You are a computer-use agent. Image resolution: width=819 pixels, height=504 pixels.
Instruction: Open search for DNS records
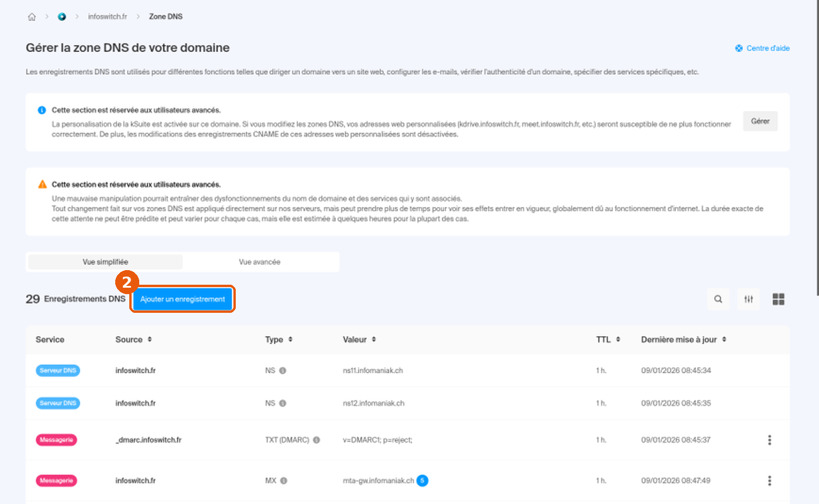[718, 299]
